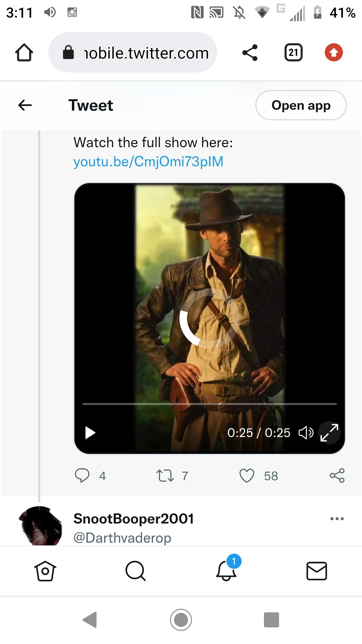Share the page via browser share icon
The width and height of the screenshot is (362, 644).
pos(250,53)
